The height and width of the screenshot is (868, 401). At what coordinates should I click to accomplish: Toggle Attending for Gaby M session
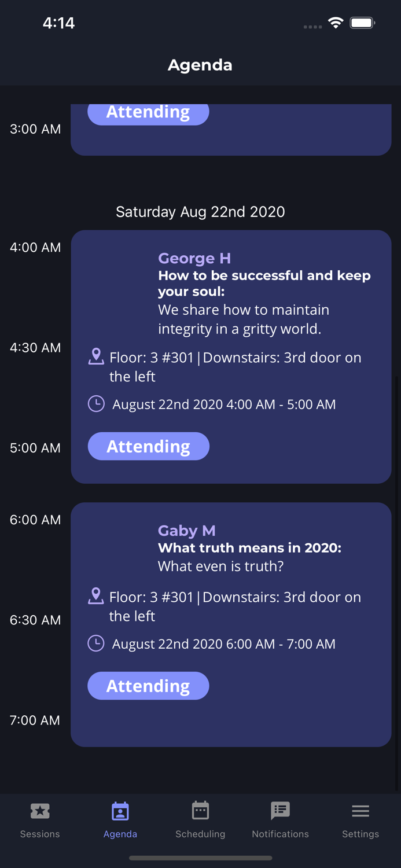pyautogui.click(x=148, y=686)
